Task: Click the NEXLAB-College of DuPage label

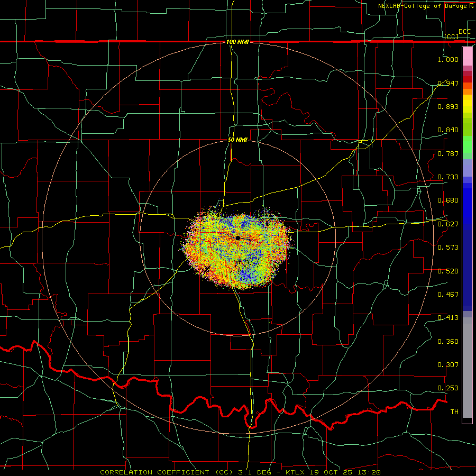Action: tap(426, 6)
